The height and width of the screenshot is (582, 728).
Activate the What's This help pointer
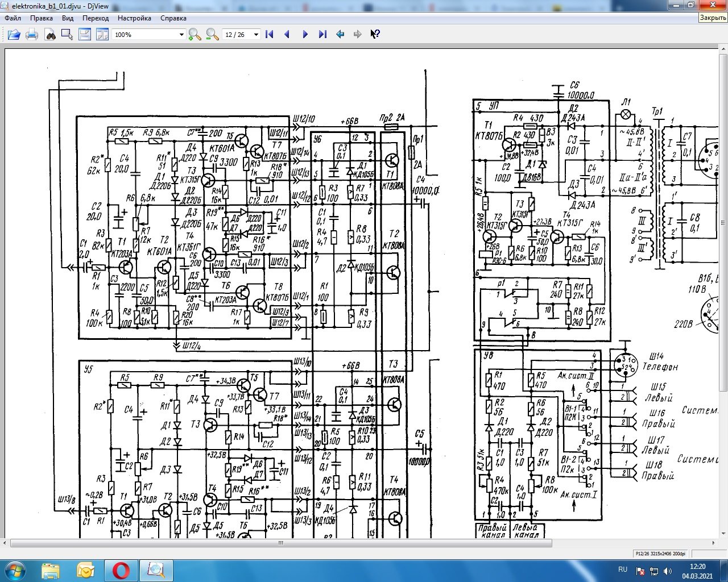pos(375,35)
